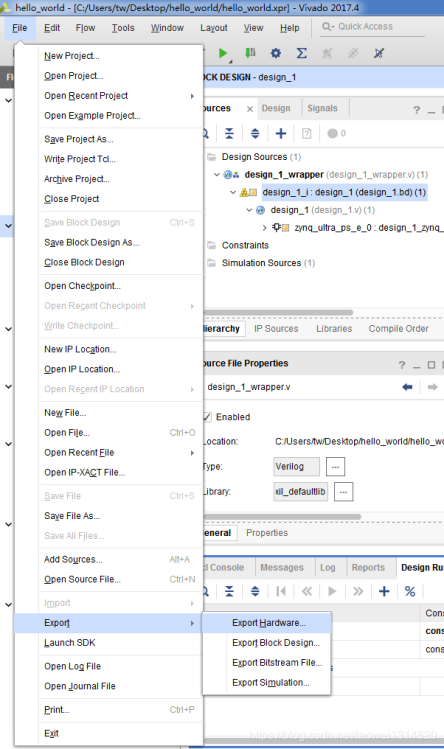The width and height of the screenshot is (444, 749).
Task: Switch to the Libraries tab
Action: point(334,329)
